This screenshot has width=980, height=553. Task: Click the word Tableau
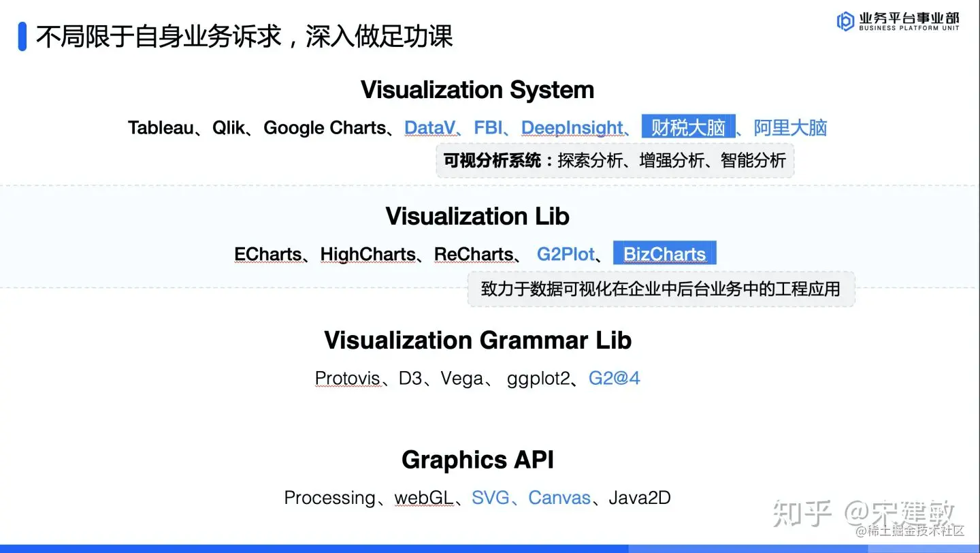(161, 127)
